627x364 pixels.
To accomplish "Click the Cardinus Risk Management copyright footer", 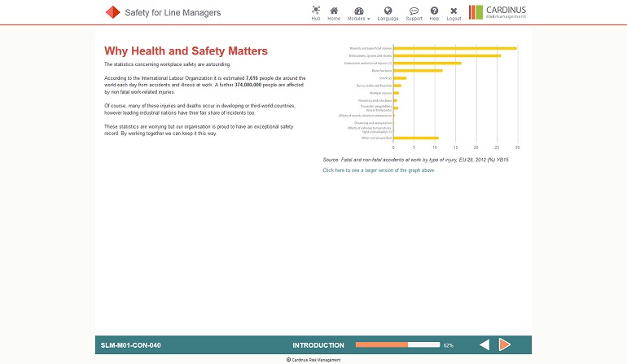I will [x=313, y=360].
